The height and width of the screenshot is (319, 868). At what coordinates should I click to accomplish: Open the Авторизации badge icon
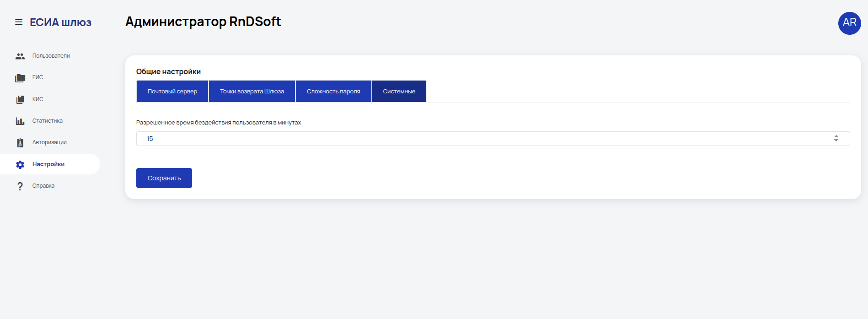pos(20,143)
